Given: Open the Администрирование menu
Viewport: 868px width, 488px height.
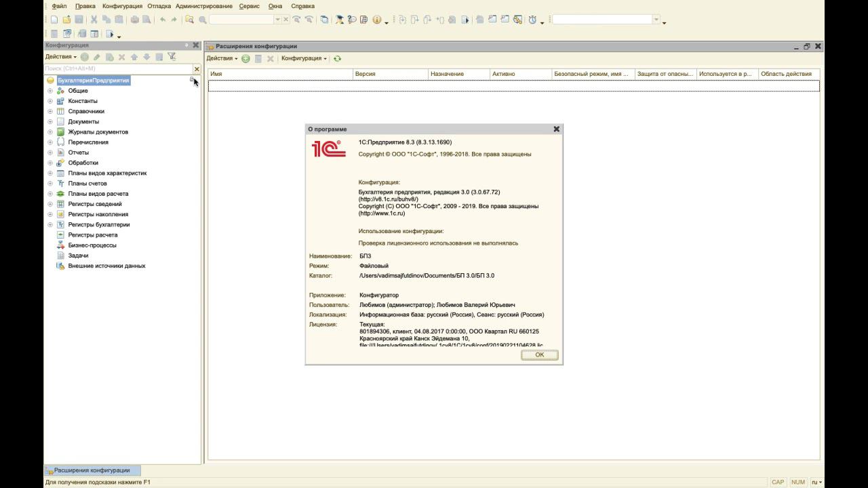Looking at the screenshot, I should 204,6.
